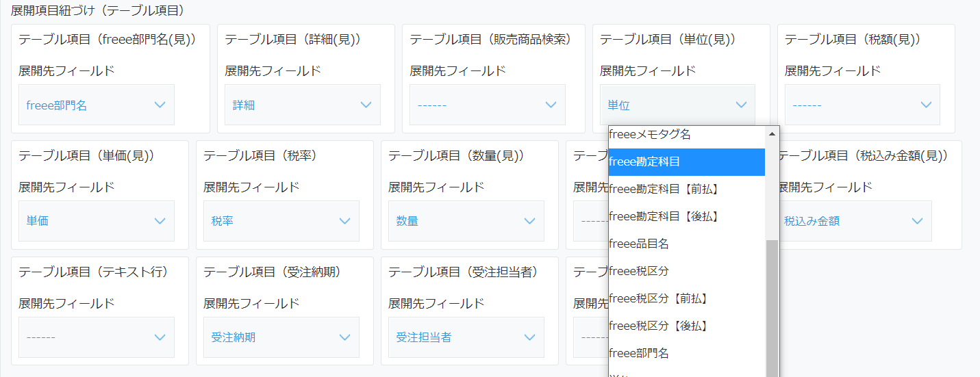Viewport: 980px width, 377px height.
Task: Click chevron icon in 単価 select
Action: (x=160, y=221)
